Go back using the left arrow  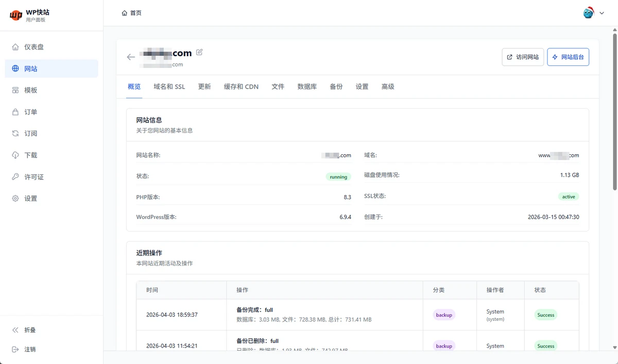(131, 57)
